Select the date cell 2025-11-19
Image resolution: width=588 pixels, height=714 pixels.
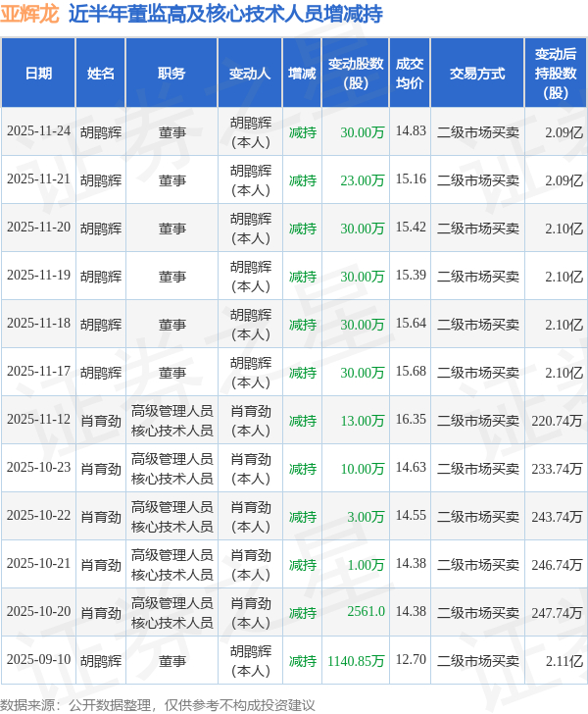point(38,276)
